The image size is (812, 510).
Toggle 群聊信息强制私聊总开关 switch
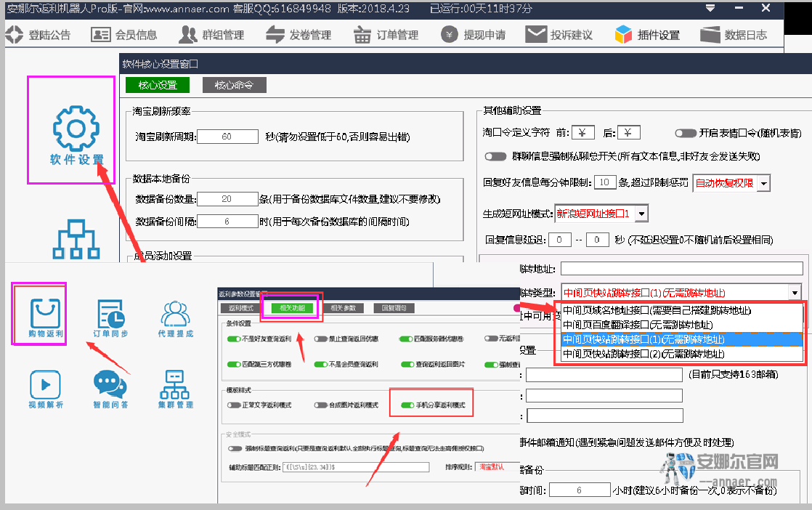495,156
